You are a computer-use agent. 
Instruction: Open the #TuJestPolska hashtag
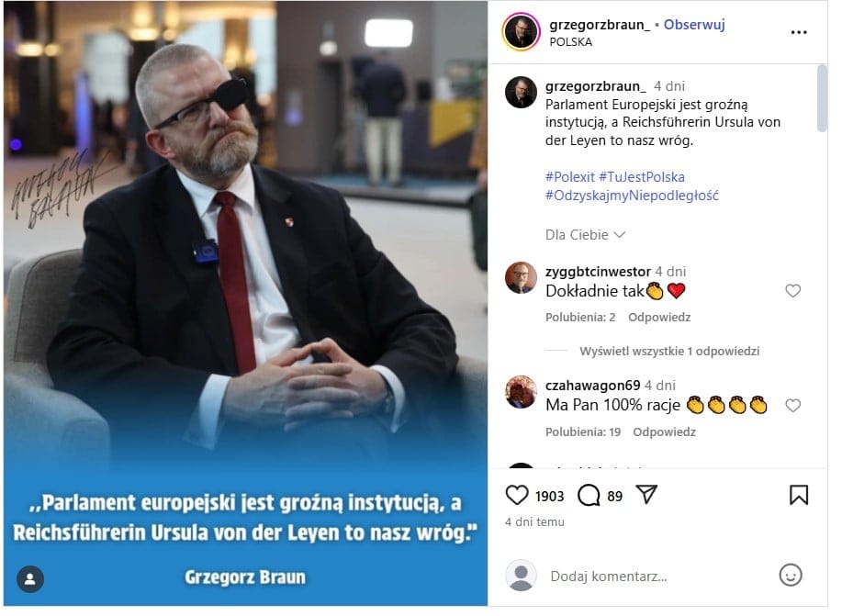[x=642, y=176]
